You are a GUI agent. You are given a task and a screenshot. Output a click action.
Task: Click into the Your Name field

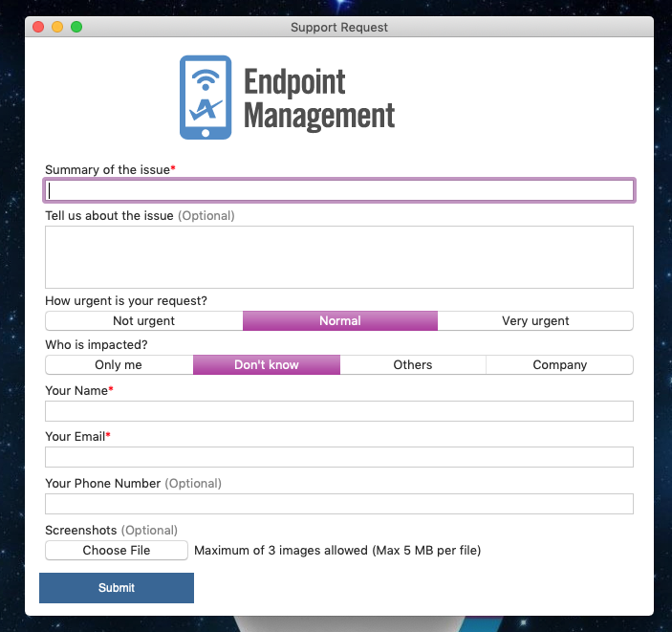pos(338,411)
